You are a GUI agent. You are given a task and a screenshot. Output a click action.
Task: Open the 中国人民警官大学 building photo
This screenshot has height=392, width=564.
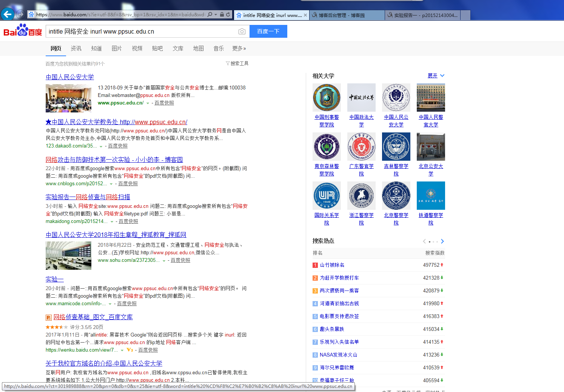tap(431, 97)
